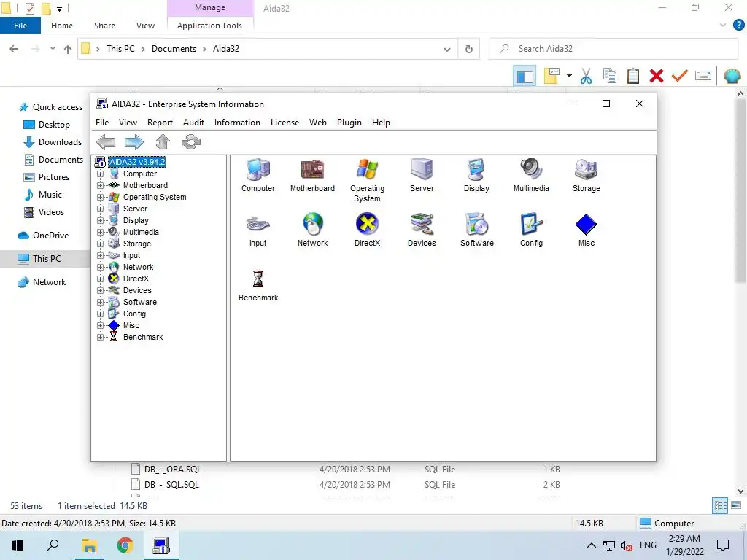Open the new item dropdown arrow in Explorer toolbar

tap(569, 76)
